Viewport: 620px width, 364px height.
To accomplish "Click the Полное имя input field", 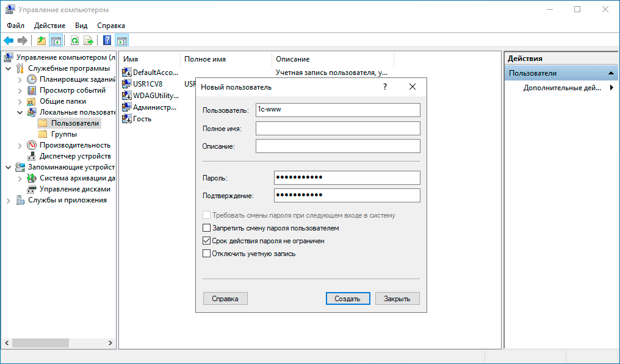I will (x=337, y=128).
